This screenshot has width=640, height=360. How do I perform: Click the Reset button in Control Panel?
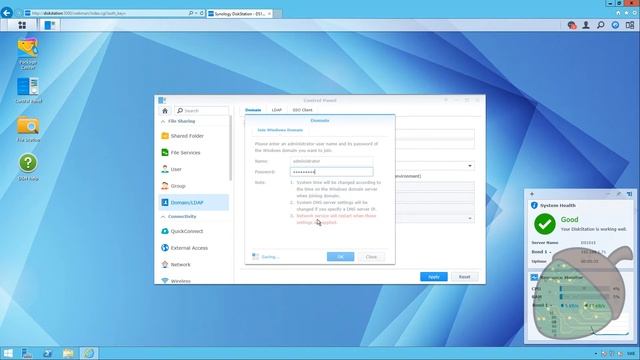point(464,277)
